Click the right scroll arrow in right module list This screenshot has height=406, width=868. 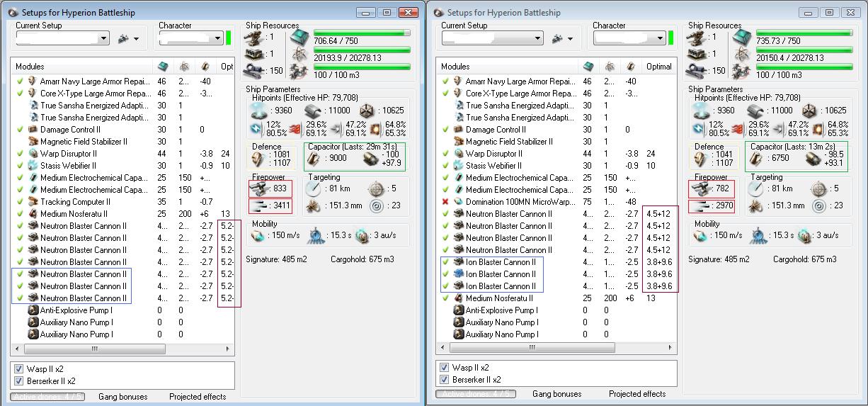click(672, 347)
